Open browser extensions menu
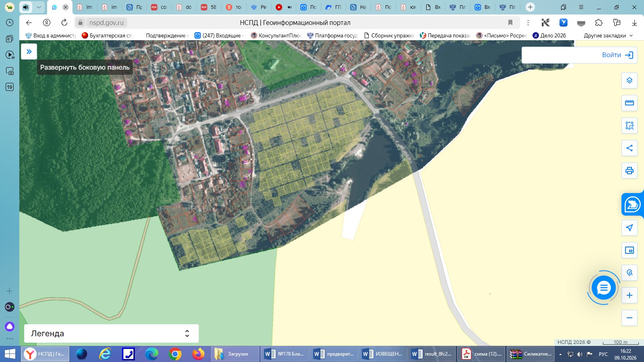 (x=599, y=23)
